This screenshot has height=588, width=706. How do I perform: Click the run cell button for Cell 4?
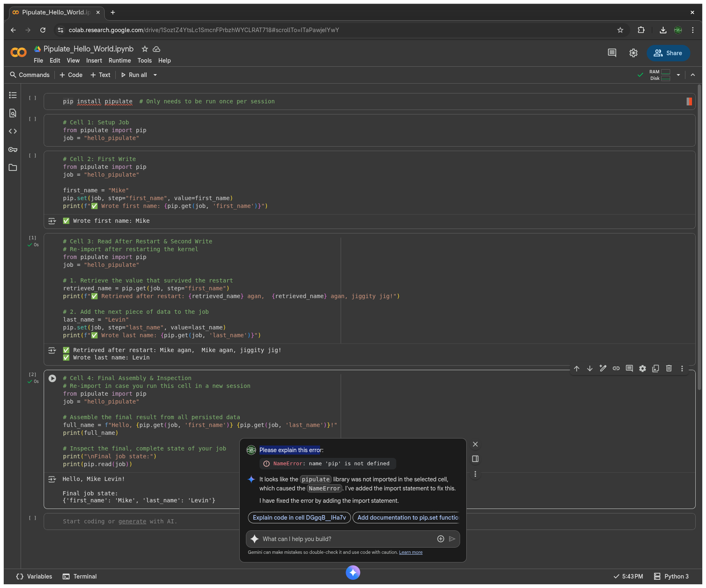pos(52,378)
